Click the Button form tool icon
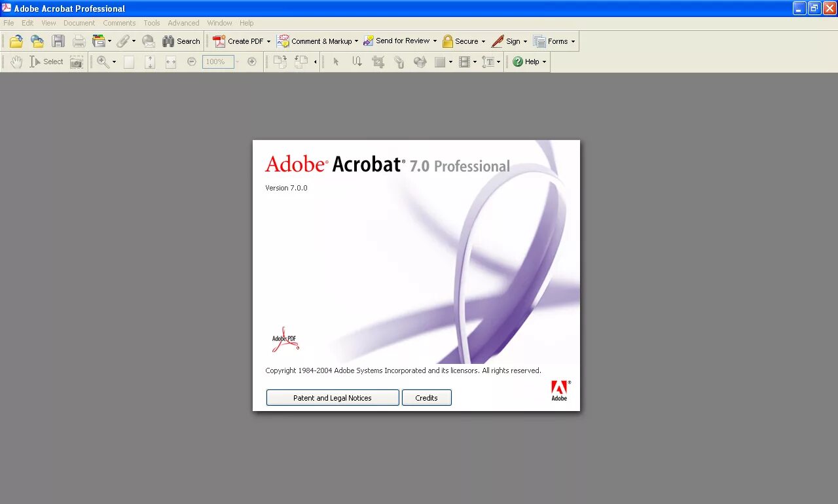Viewport: 838px width, 504px height. click(440, 62)
